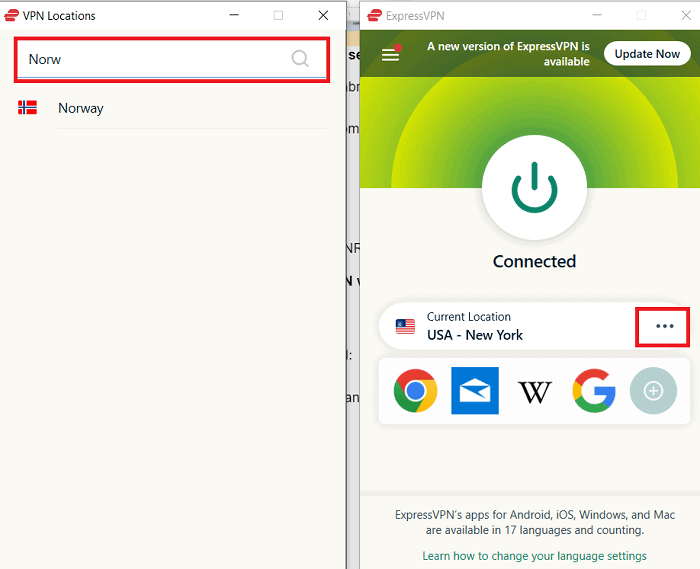Click the USA flag icon
The width and height of the screenshot is (700, 569).
click(405, 326)
